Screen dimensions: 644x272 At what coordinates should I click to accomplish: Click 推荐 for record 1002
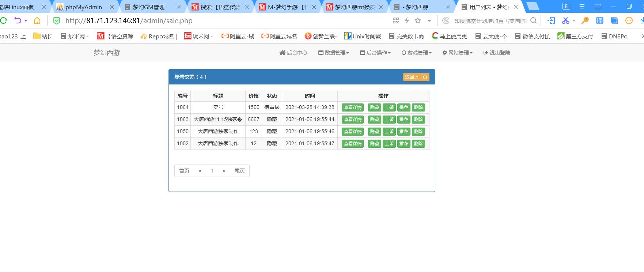coord(404,144)
